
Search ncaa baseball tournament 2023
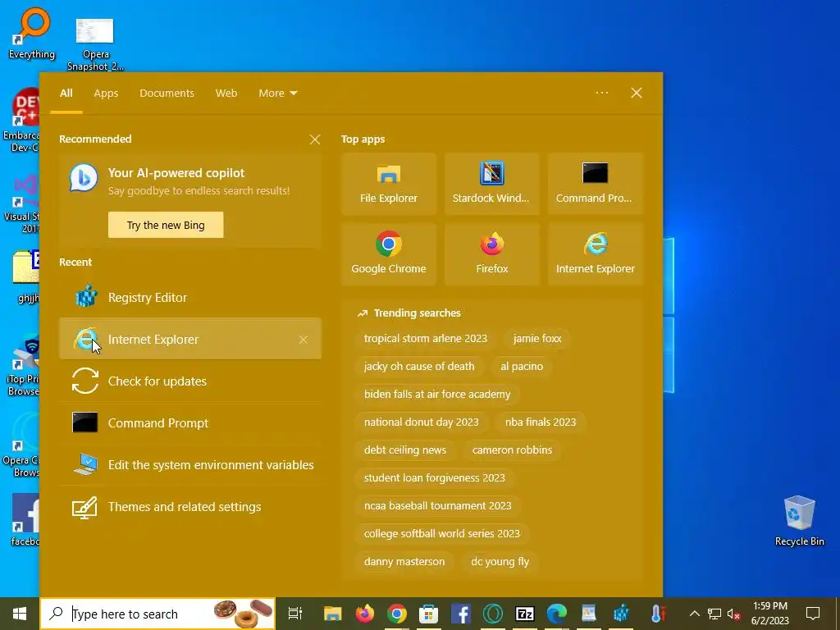[438, 505]
